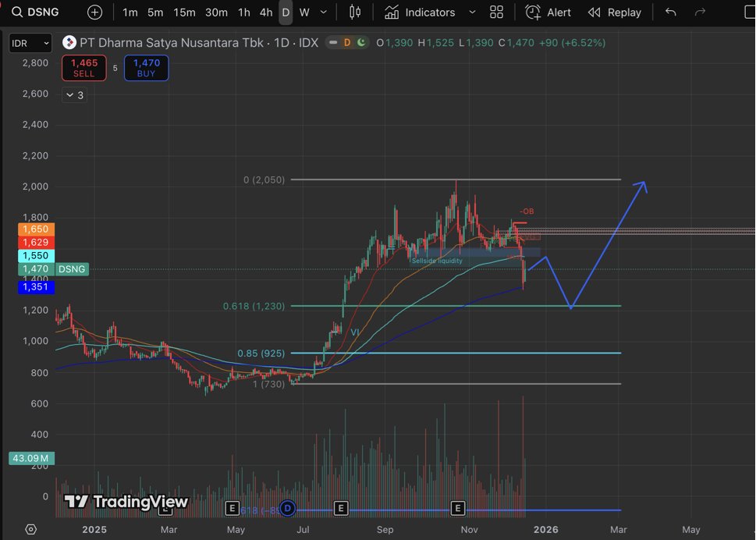Click the green moon market-status icon
The width and height of the screenshot is (756, 540).
click(361, 43)
